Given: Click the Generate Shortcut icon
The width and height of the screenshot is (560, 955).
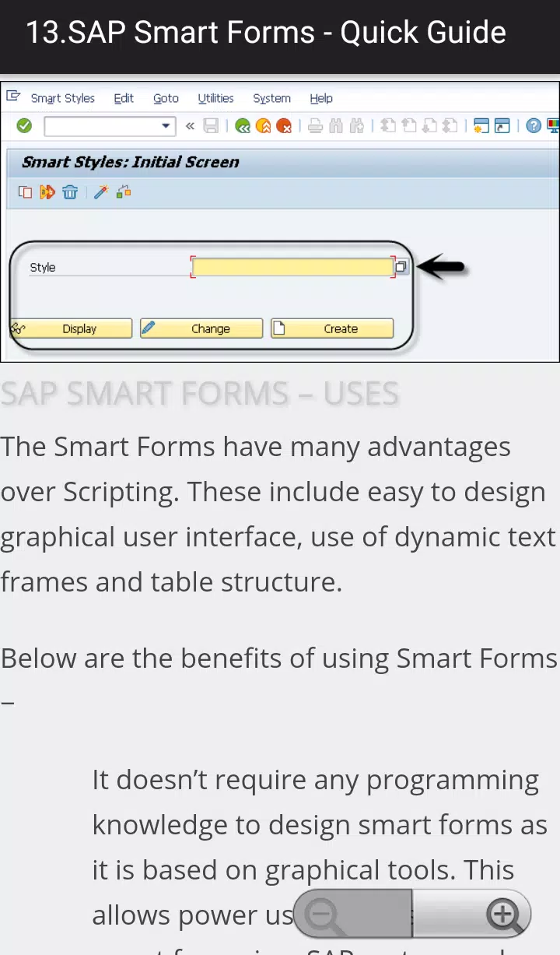Looking at the screenshot, I should (502, 125).
